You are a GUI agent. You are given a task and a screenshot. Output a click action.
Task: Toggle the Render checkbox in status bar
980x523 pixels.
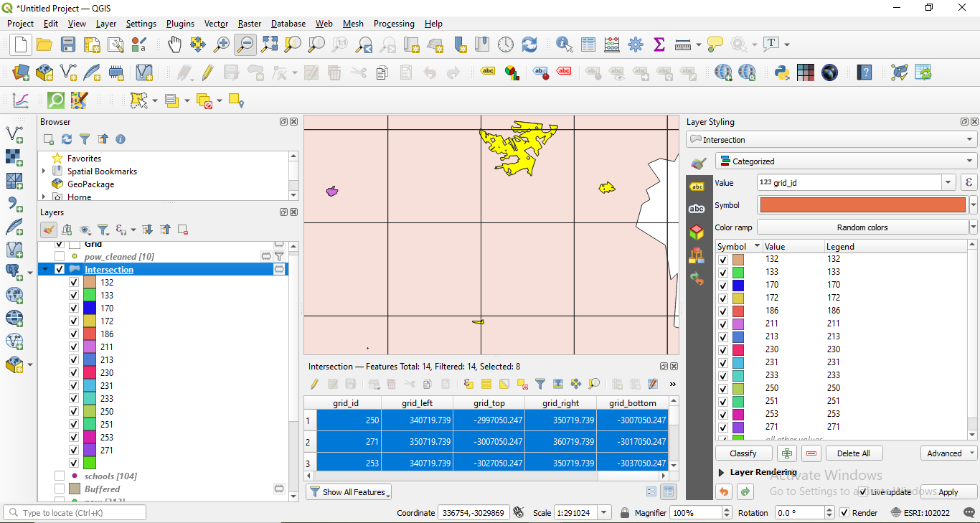click(844, 513)
